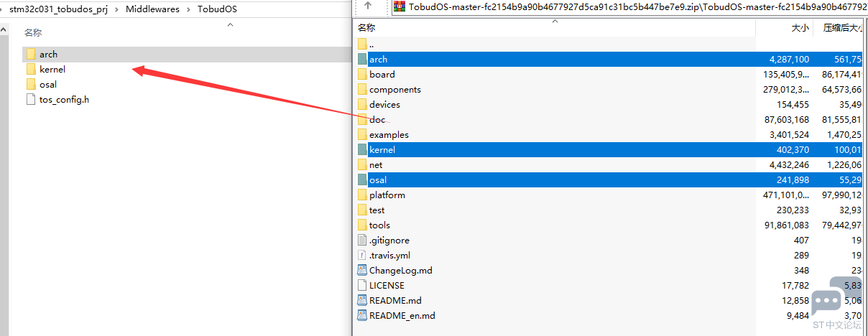Select the board folder icon in archive
The width and height of the screenshot is (868, 336).
pos(362,74)
